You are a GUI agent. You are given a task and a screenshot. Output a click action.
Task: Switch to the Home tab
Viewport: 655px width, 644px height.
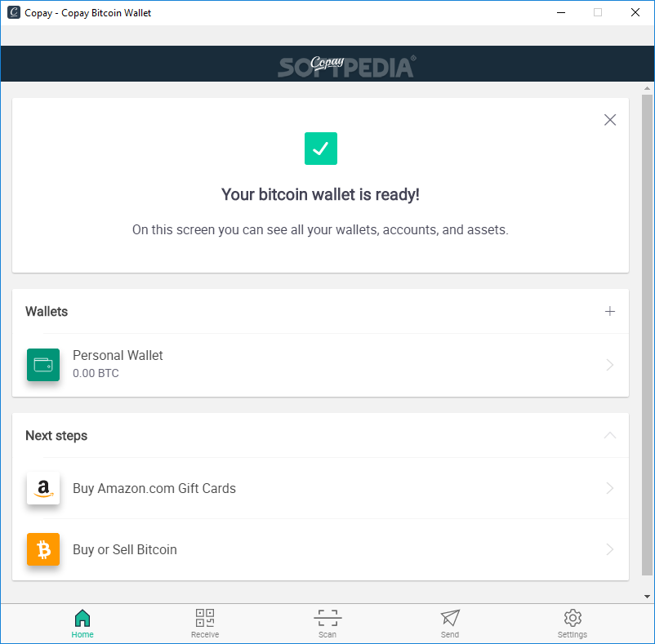82,624
